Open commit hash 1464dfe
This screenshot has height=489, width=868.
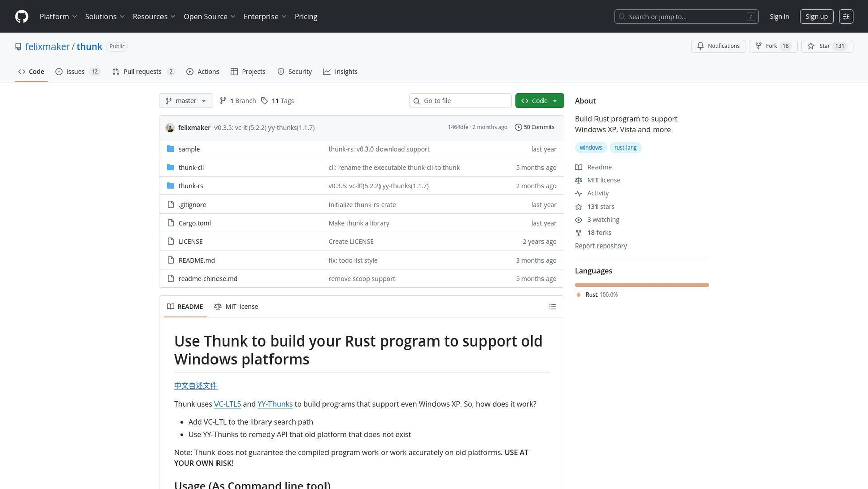(458, 127)
